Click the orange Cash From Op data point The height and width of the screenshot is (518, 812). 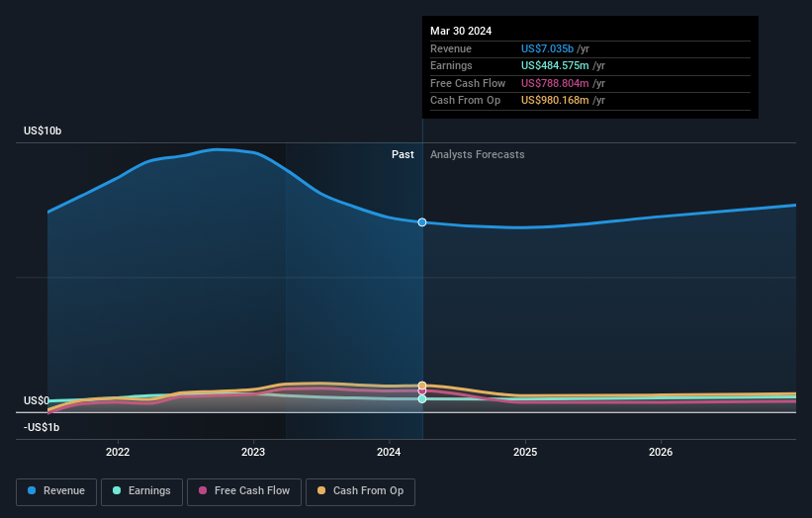click(x=422, y=385)
